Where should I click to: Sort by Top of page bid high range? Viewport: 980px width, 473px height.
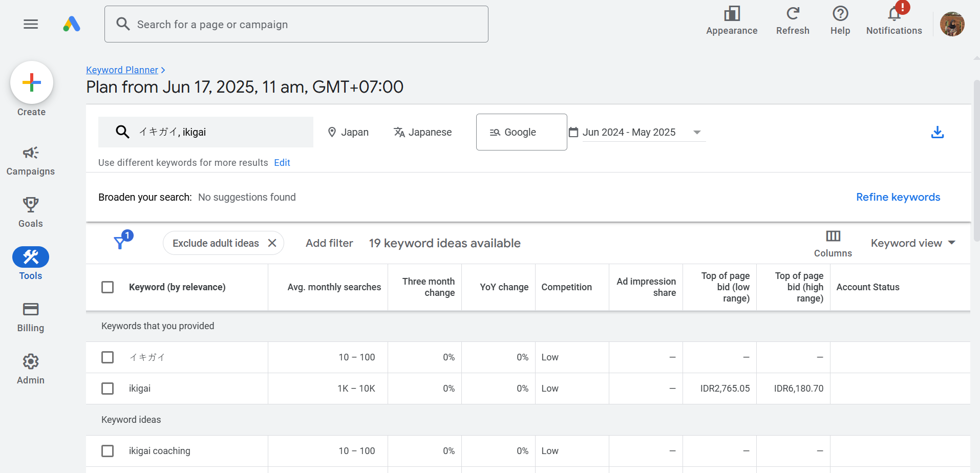[x=799, y=287]
